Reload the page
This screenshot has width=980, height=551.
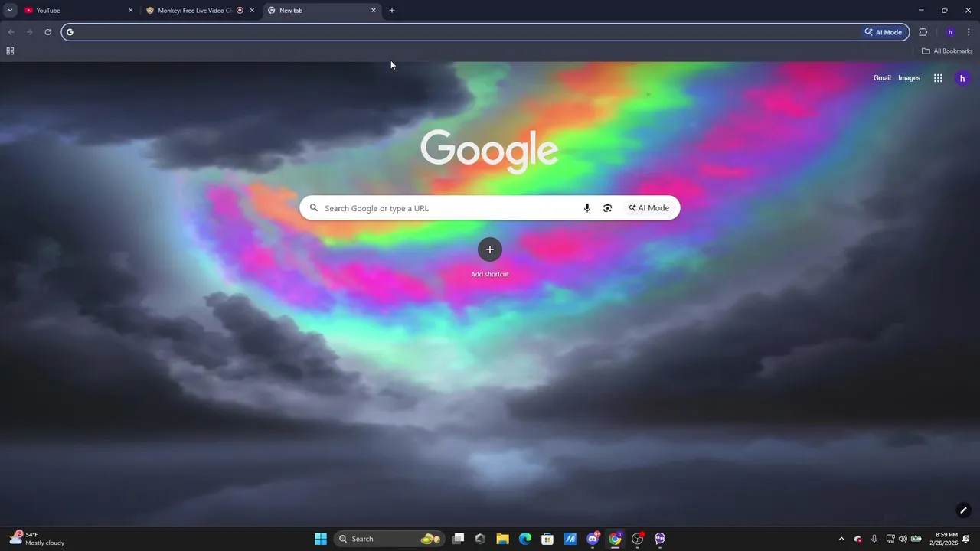click(47, 32)
